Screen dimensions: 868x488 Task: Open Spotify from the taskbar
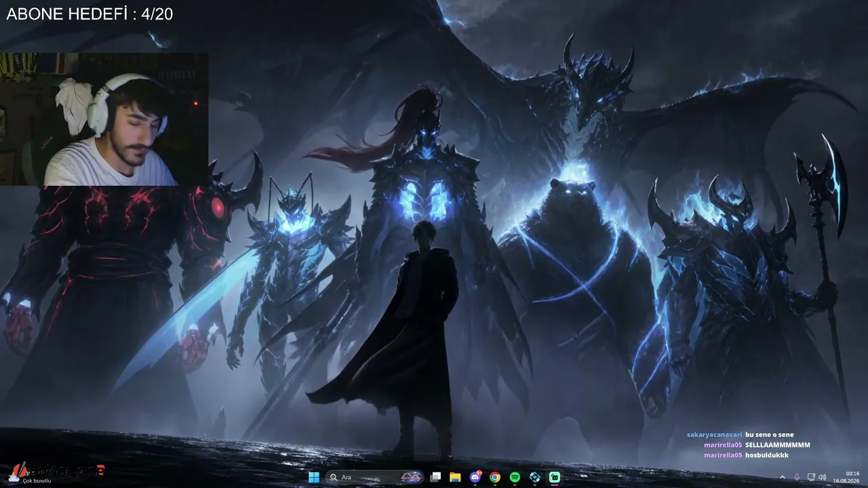[515, 477]
